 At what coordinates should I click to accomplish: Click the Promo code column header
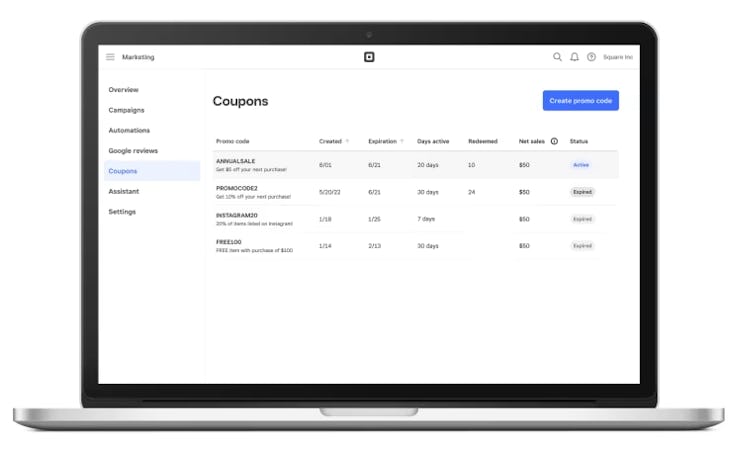click(232, 141)
